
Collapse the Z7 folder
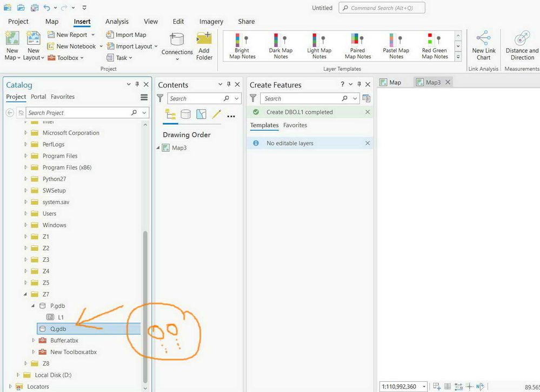click(25, 294)
